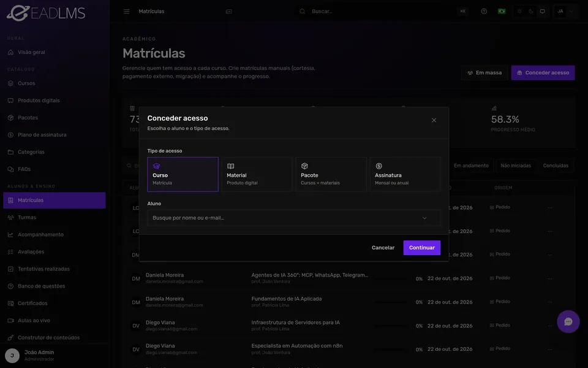The image size is (588, 368).
Task: Switch to light theme sun icon
Action: point(519,11)
